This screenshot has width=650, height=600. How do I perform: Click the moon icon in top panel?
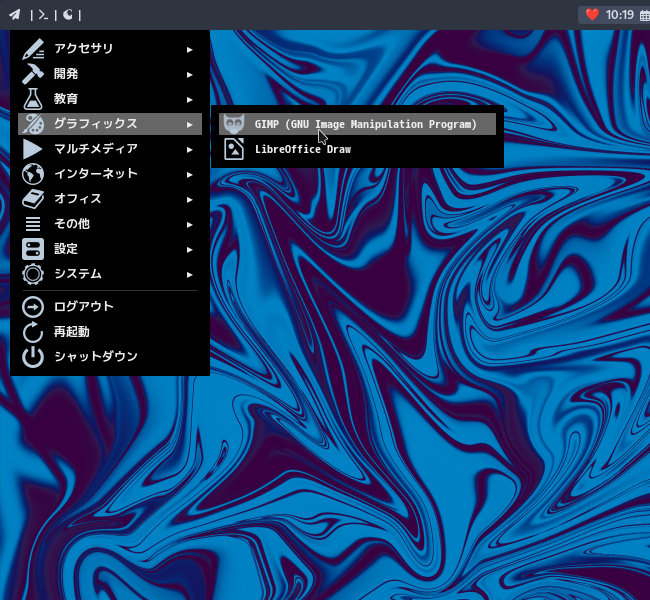(68, 15)
